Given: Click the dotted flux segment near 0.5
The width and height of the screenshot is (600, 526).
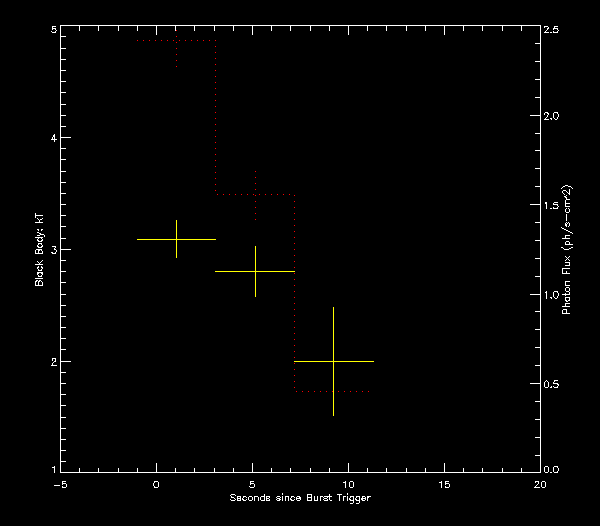Looking at the screenshot, I should [333, 391].
